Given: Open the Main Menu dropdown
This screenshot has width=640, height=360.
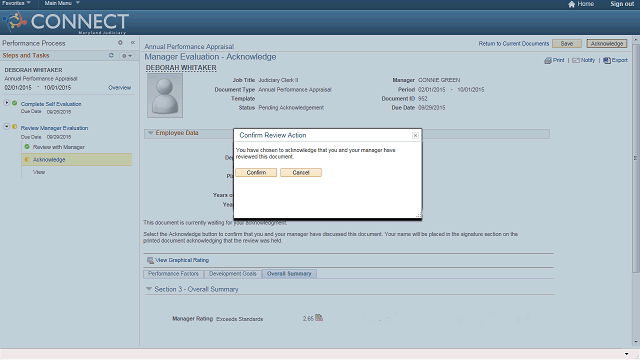Looking at the screenshot, I should click(x=62, y=3).
